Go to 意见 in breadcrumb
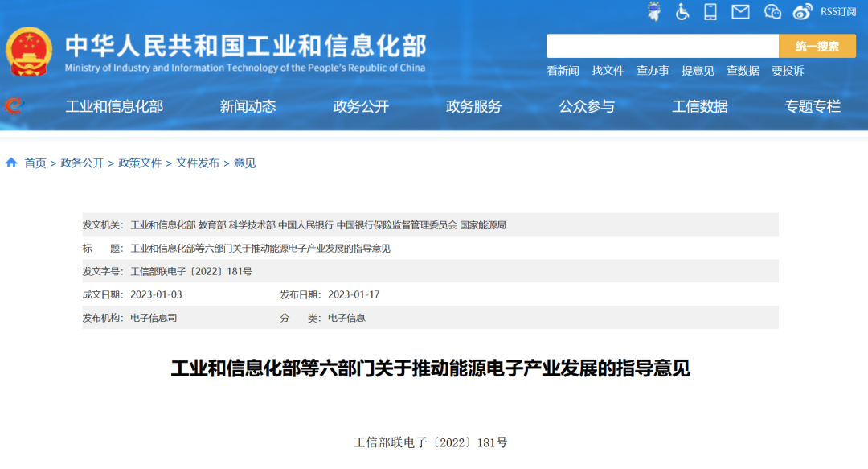This screenshot has height=469, width=868. pos(244,163)
